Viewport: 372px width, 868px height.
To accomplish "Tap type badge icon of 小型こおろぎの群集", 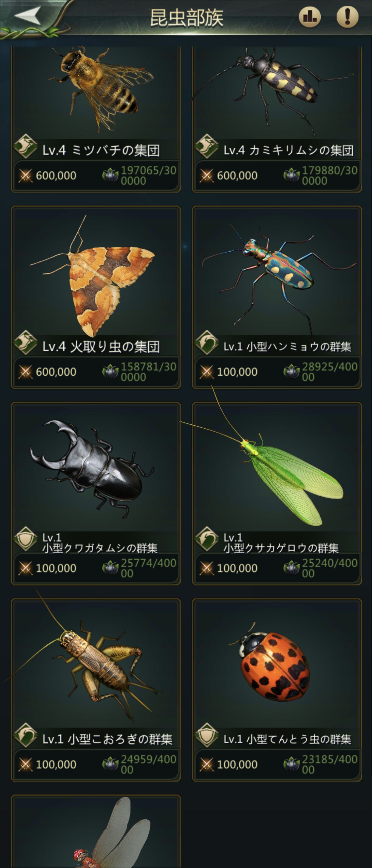I will coord(26,735).
